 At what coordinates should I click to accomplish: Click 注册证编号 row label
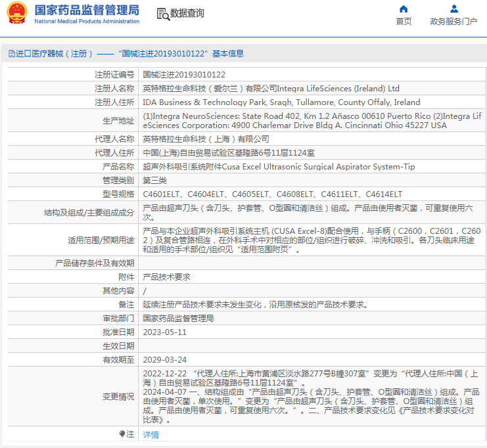pyautogui.click(x=114, y=74)
